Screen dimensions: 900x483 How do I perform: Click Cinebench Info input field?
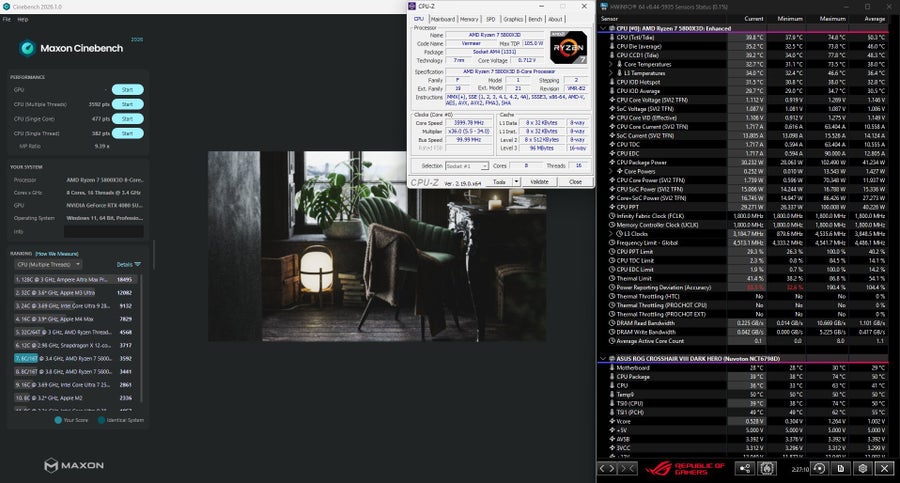104,231
